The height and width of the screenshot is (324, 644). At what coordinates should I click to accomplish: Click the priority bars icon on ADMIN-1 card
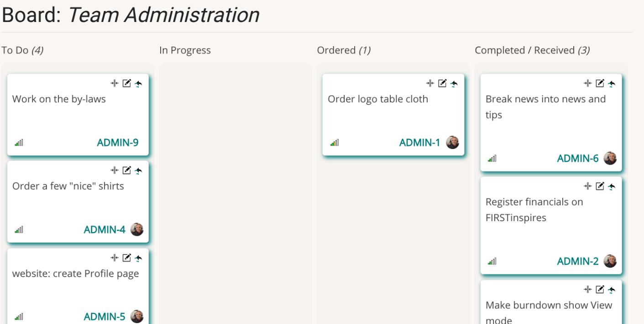335,143
